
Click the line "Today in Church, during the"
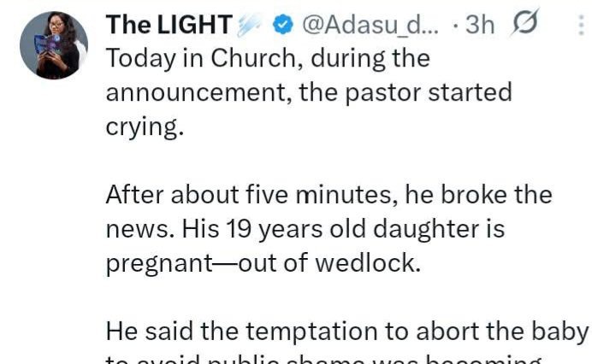click(x=268, y=59)
